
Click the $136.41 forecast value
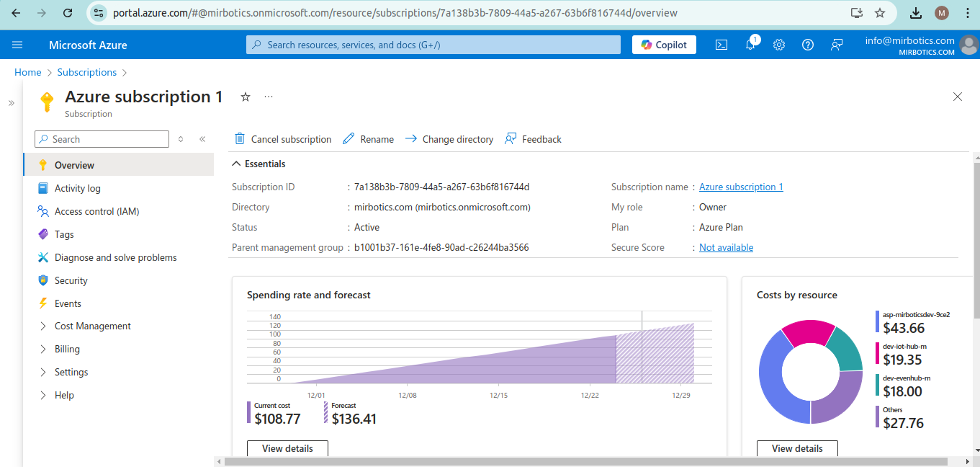click(354, 419)
